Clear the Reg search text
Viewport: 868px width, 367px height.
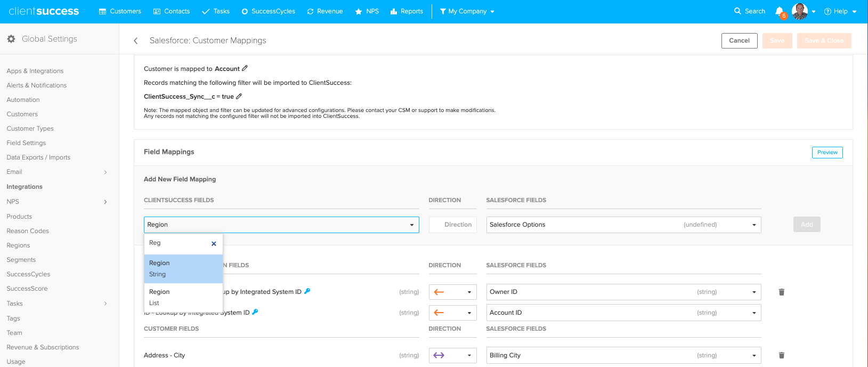pos(214,244)
